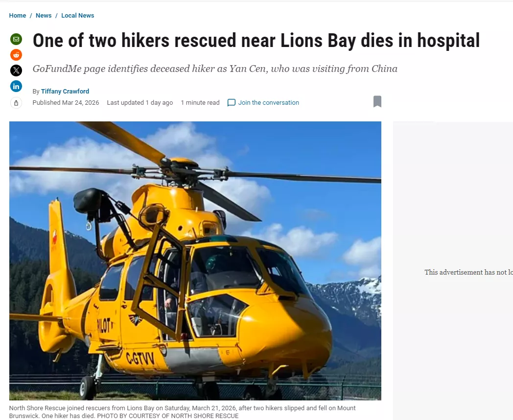Viewport: 513px width, 420px height.
Task: Go to the Home breadcrumb
Action: click(x=17, y=15)
